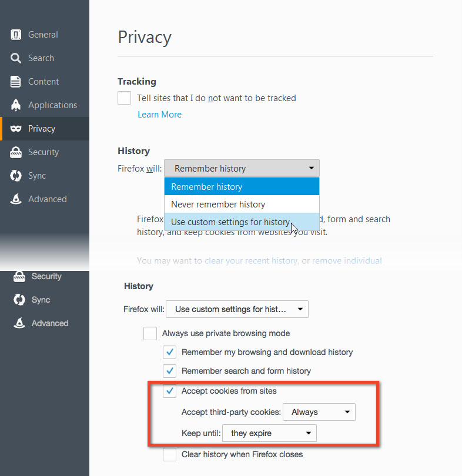
Task: Click the upper Sync arrows icon
Action: (16, 176)
